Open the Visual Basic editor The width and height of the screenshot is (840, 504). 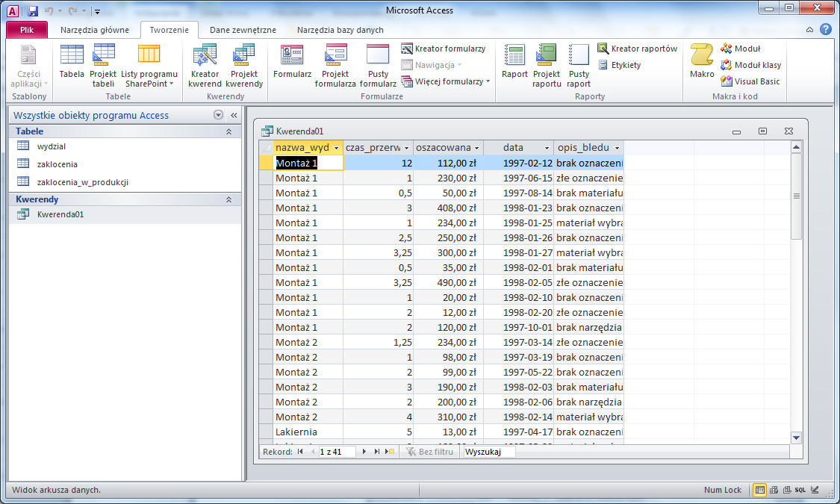point(750,81)
